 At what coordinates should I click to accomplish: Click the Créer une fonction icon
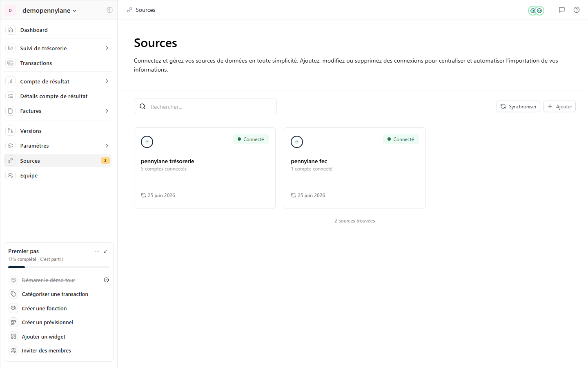coord(13,308)
